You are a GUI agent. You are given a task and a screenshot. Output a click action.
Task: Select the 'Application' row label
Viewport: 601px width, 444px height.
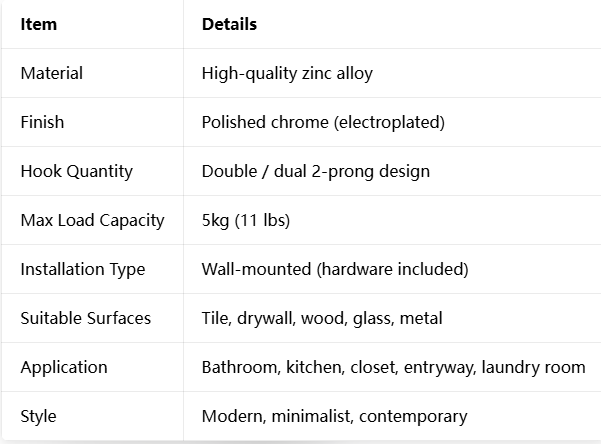[63, 367]
